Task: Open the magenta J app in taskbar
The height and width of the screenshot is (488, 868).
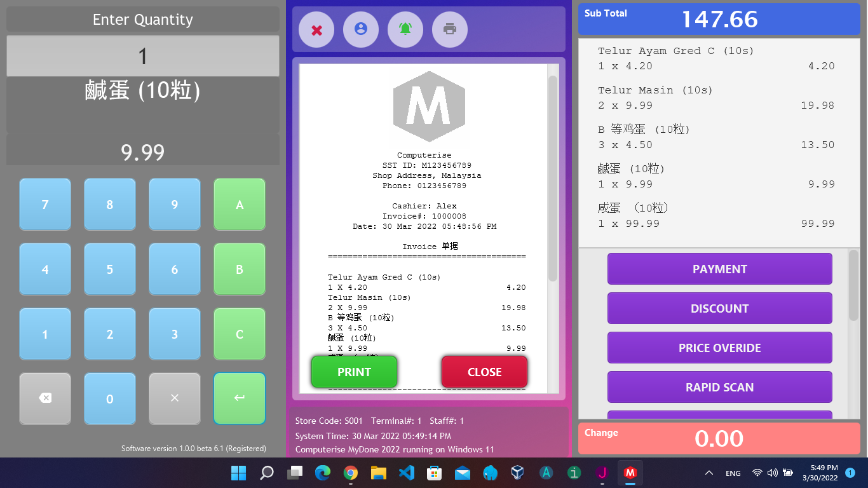Action: point(602,473)
